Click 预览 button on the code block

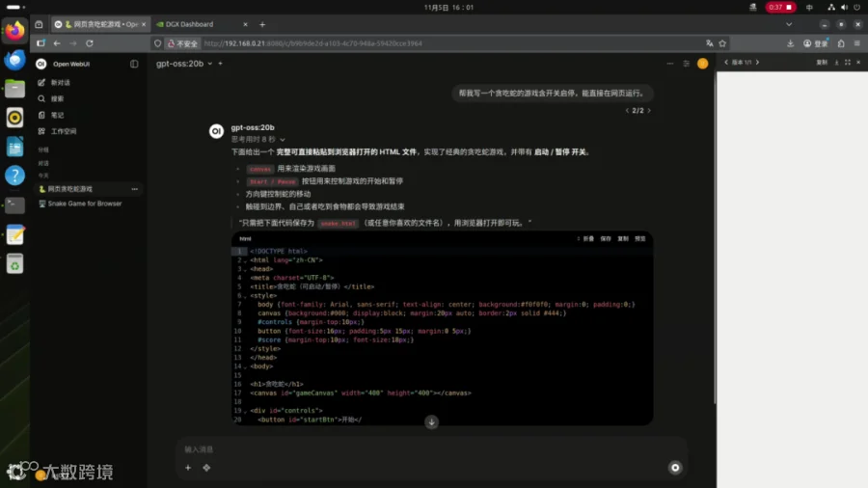click(640, 239)
